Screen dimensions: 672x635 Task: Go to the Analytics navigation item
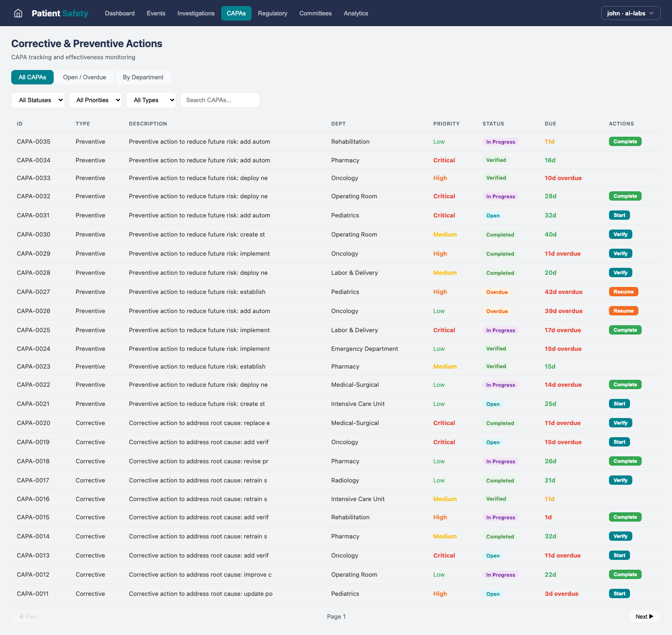pos(356,13)
